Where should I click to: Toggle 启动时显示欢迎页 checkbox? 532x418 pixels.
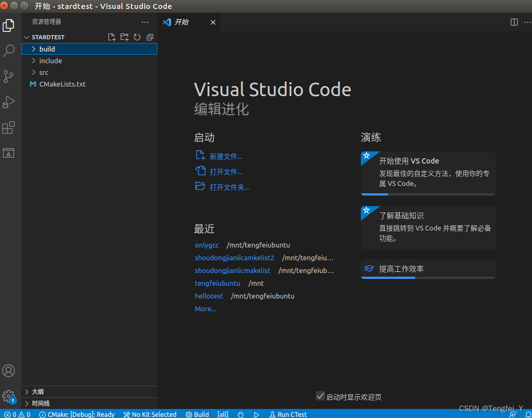point(320,396)
